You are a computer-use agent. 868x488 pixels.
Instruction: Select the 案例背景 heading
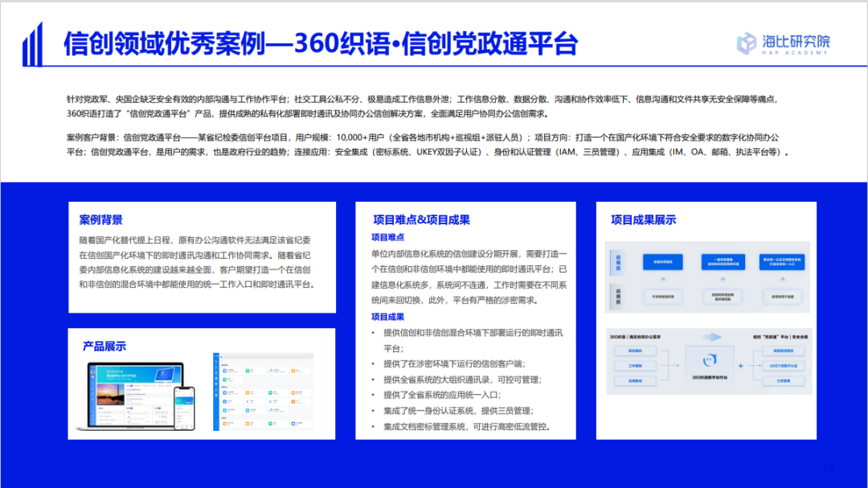(x=100, y=220)
